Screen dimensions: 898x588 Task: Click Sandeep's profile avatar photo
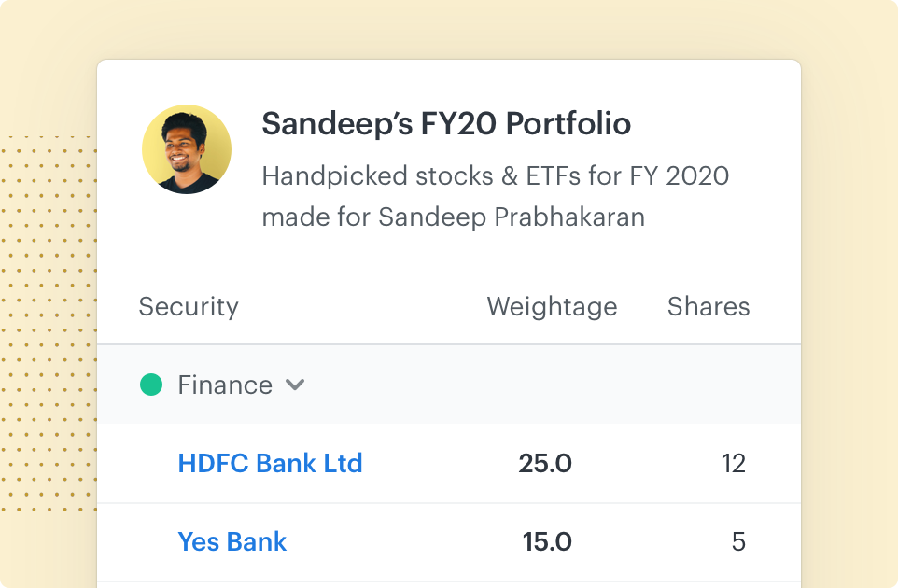[187, 149]
